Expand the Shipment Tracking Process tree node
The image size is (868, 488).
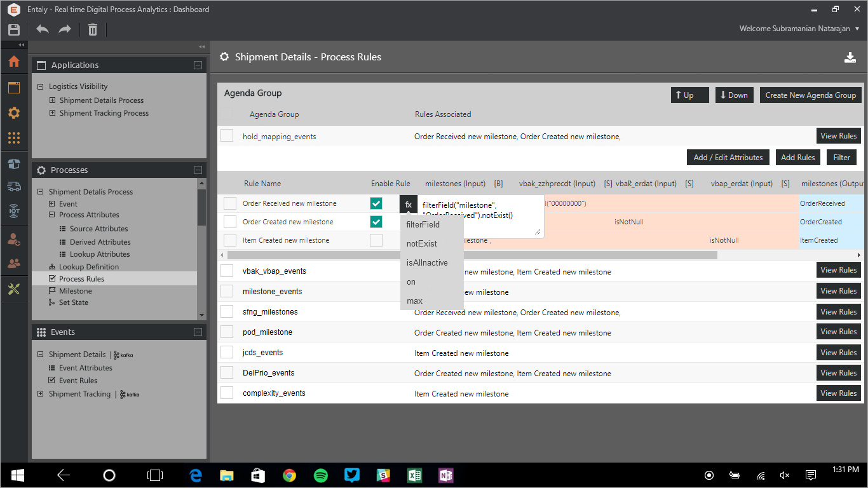pyautogui.click(x=53, y=113)
